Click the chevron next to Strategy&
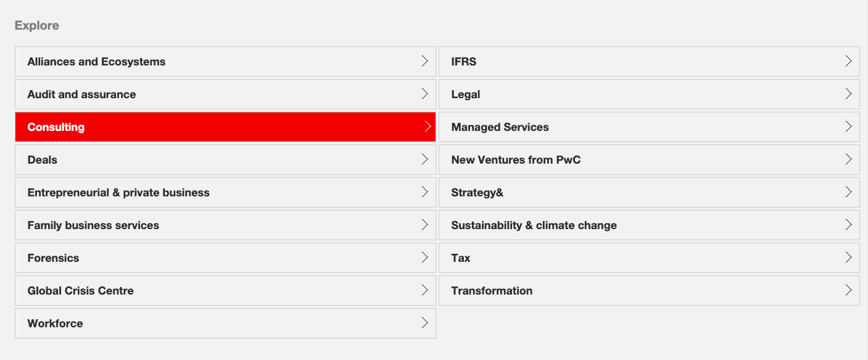 [x=848, y=192]
